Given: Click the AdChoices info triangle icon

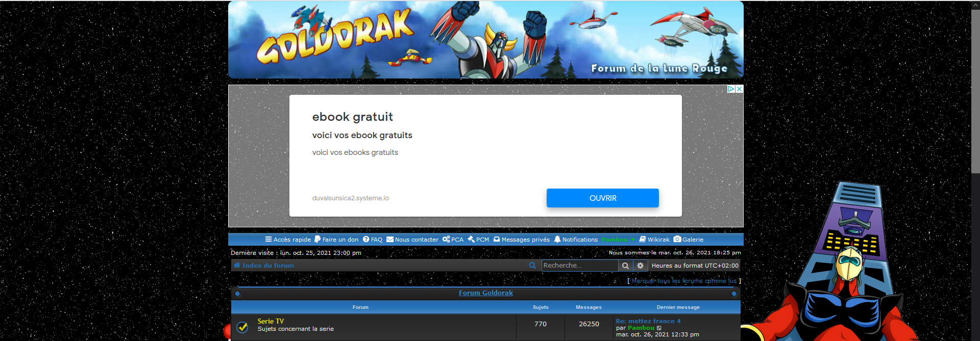Looking at the screenshot, I should [731, 89].
